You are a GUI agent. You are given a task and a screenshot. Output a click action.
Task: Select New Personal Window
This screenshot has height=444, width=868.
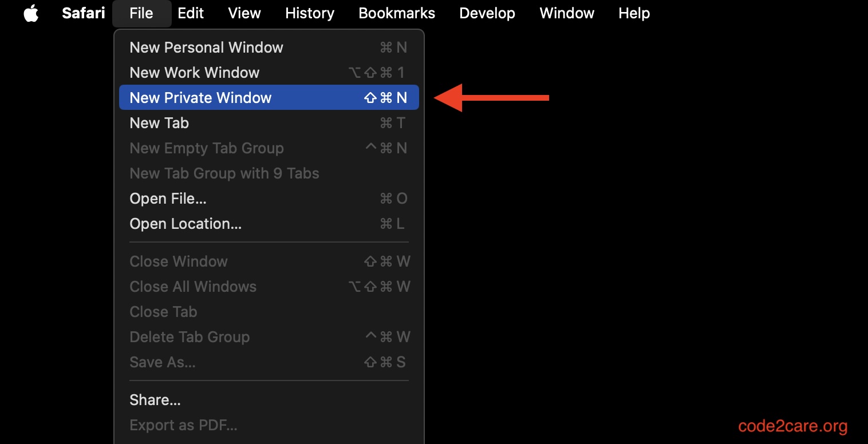click(207, 47)
